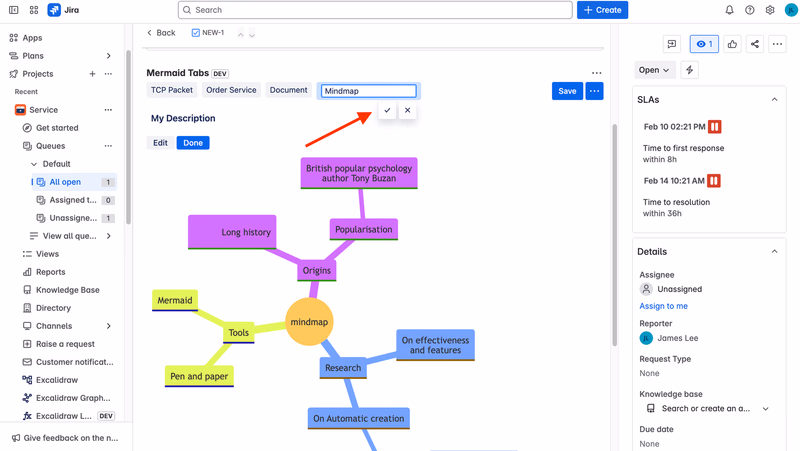Open the All open queue
800x451 pixels.
coord(74,182)
